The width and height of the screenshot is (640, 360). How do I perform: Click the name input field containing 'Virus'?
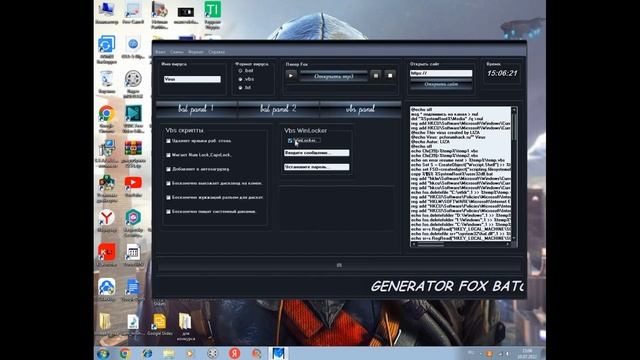192,79
